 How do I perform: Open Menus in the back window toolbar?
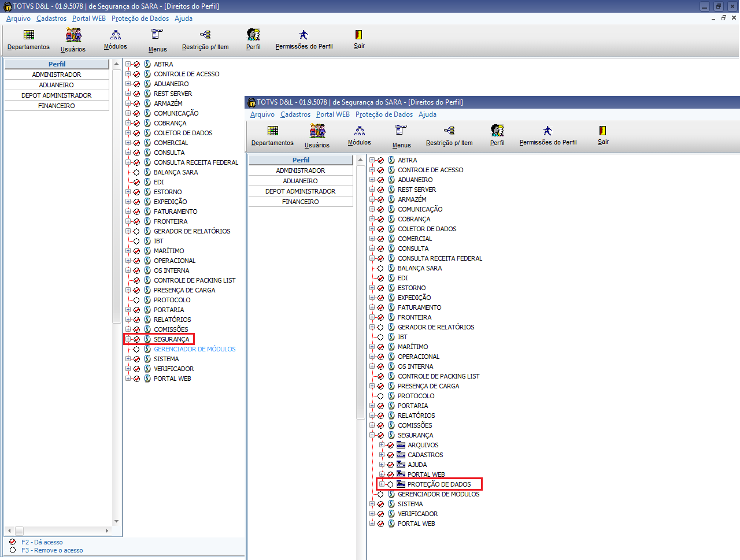click(x=157, y=40)
